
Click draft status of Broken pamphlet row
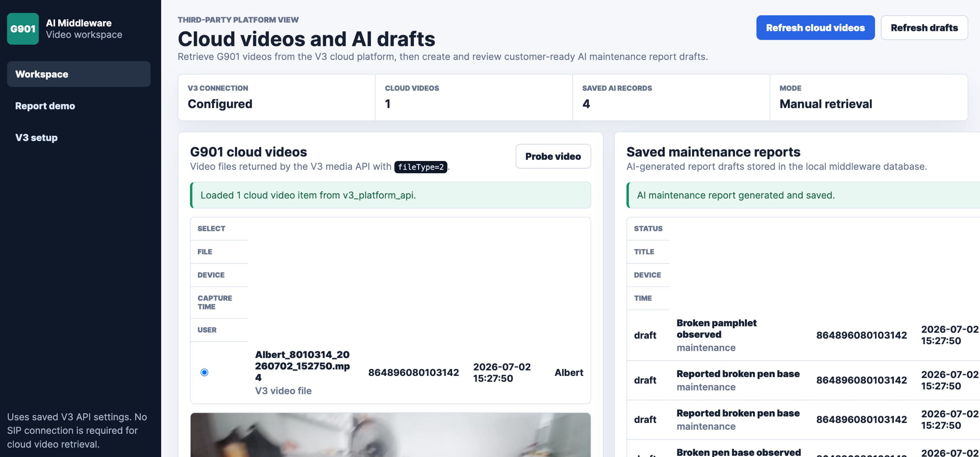[645, 335]
